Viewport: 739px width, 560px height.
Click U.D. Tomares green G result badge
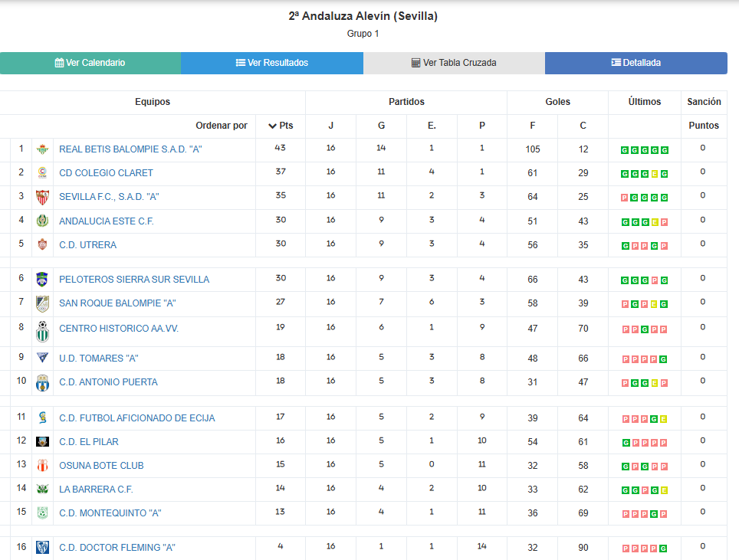pos(663,359)
